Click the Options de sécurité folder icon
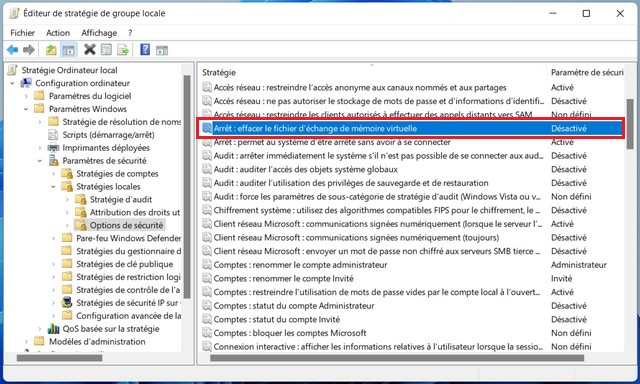Viewport: 640px width, 384px height. coord(81,225)
